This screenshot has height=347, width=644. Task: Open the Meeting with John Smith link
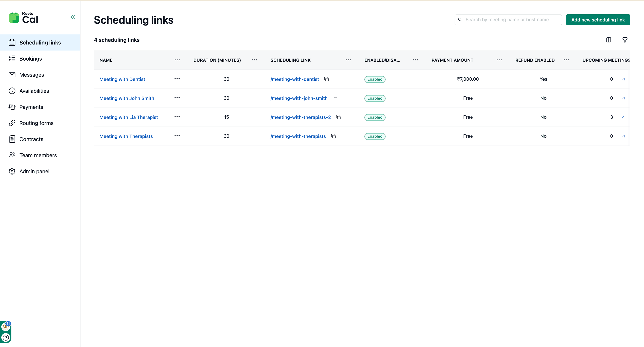pyautogui.click(x=127, y=98)
